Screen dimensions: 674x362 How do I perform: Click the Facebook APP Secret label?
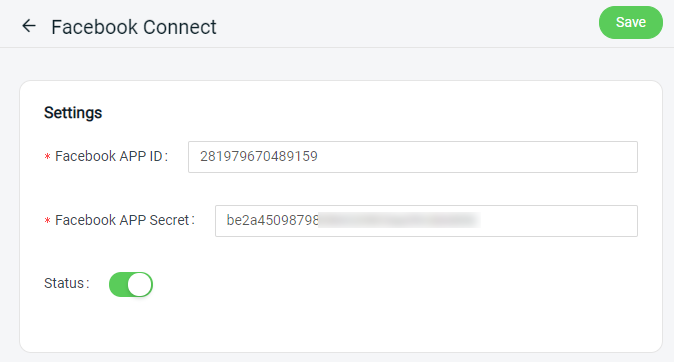[x=125, y=220]
